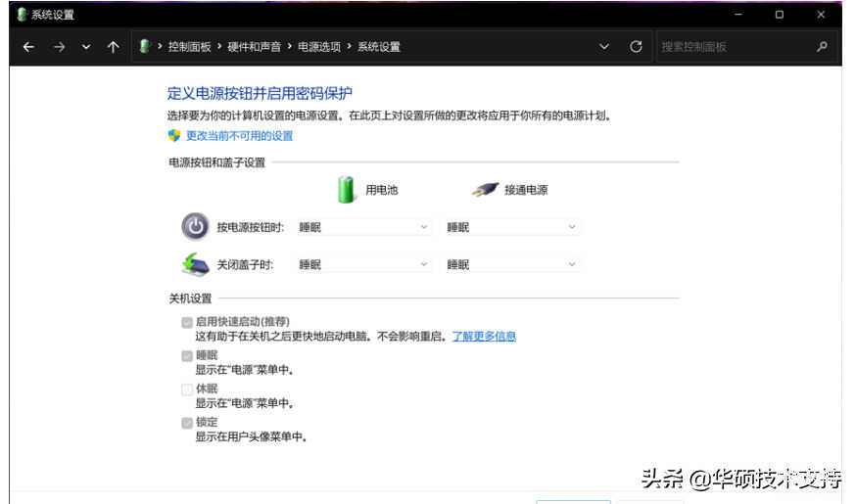Maximize the 系统设置 window
Image resolution: width=856 pixels, height=504 pixels.
[x=779, y=15]
